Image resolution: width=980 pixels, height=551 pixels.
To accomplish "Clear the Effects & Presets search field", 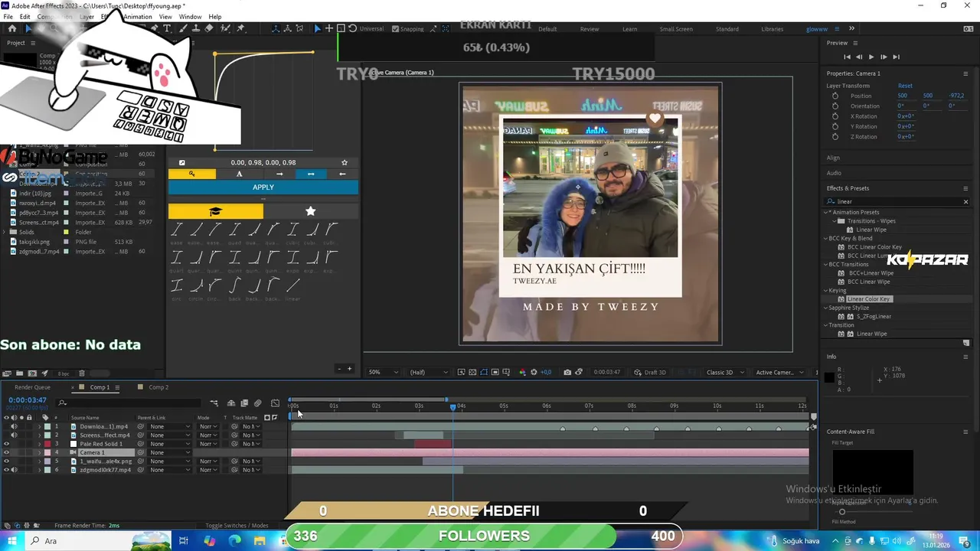I will tap(965, 201).
